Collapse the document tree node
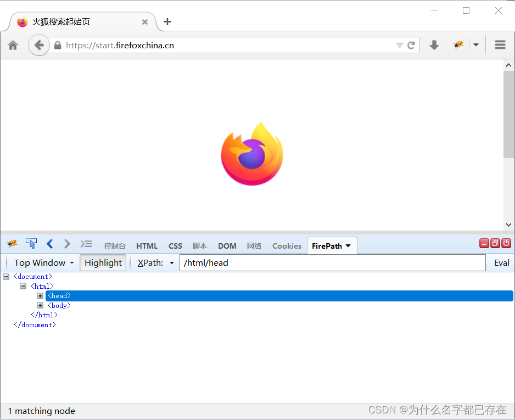 6,277
